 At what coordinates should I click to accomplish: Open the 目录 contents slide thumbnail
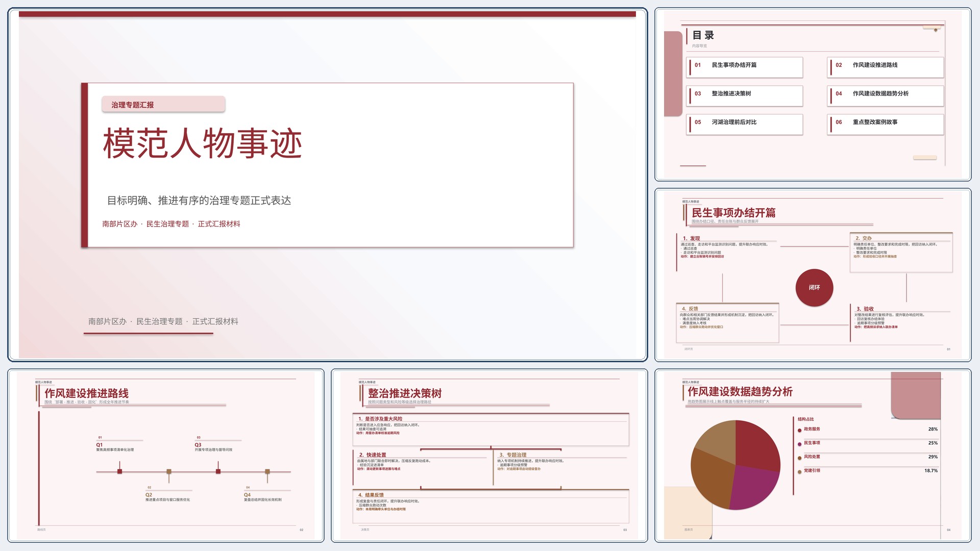click(813, 94)
